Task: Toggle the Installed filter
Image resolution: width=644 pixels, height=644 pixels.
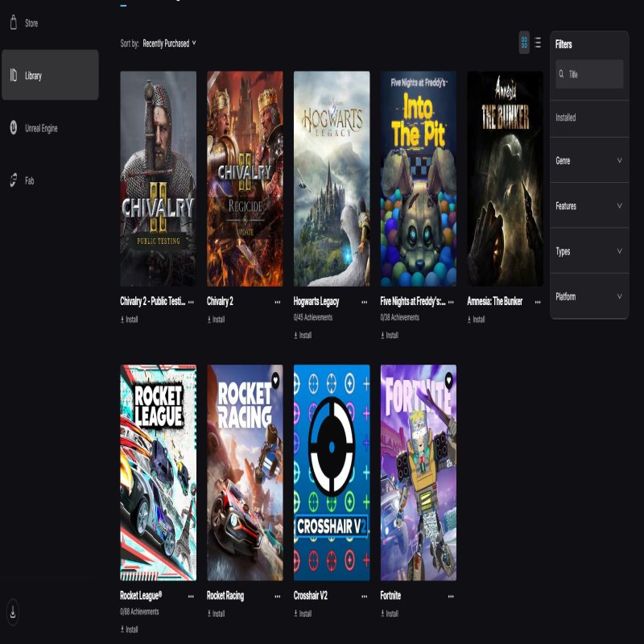Action: pyautogui.click(x=566, y=118)
